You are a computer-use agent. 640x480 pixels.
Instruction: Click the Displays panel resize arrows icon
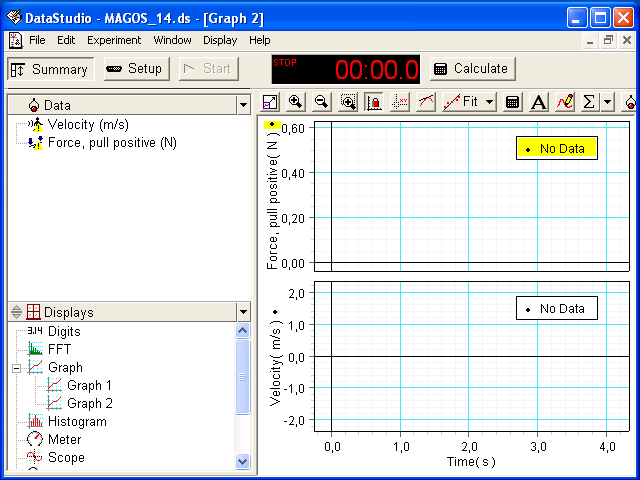pos(16,312)
